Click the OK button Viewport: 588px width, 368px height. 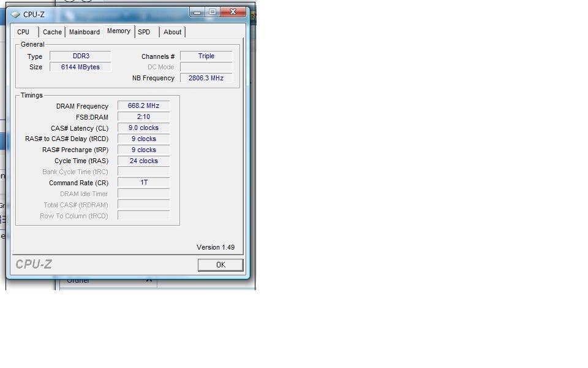point(221,265)
